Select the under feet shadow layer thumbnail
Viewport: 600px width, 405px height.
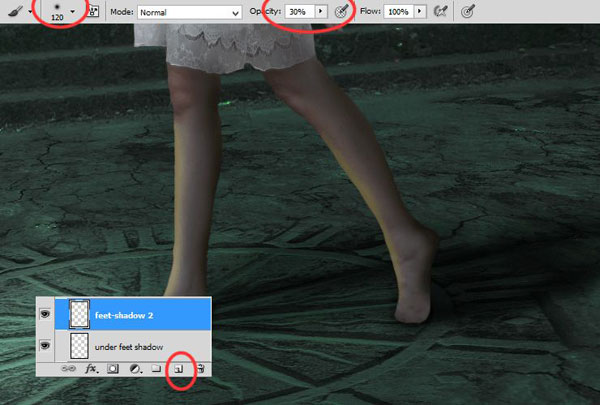pyautogui.click(x=80, y=346)
